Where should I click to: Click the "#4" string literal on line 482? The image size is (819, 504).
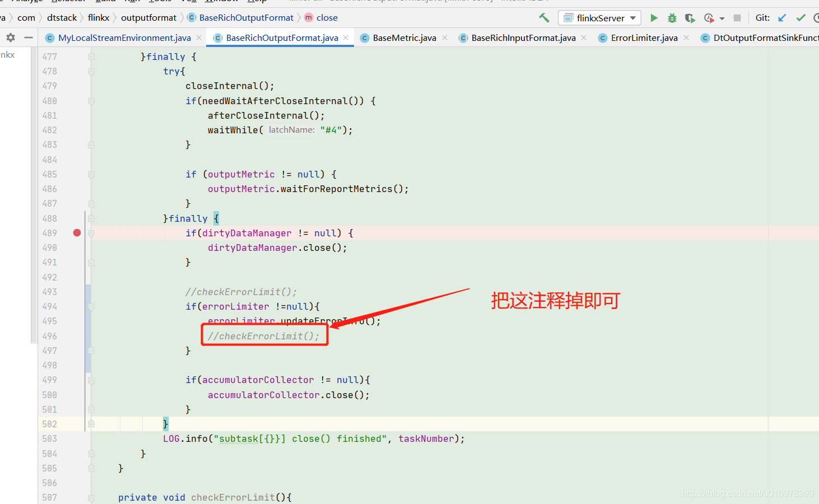pyautogui.click(x=331, y=130)
